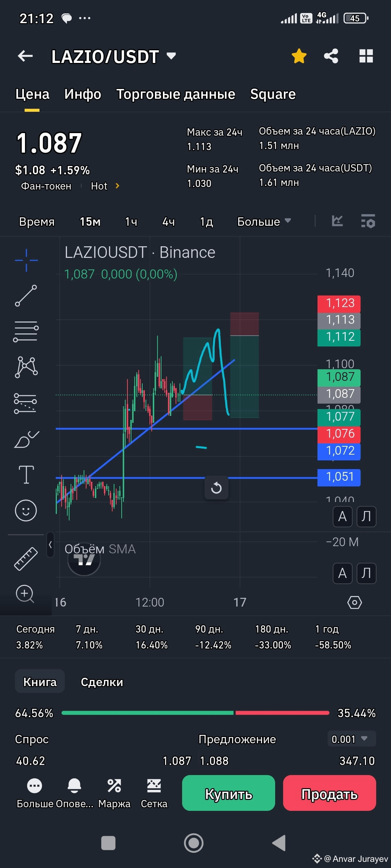Open the TradingView logo
The height and width of the screenshot is (868, 391).
(84, 560)
